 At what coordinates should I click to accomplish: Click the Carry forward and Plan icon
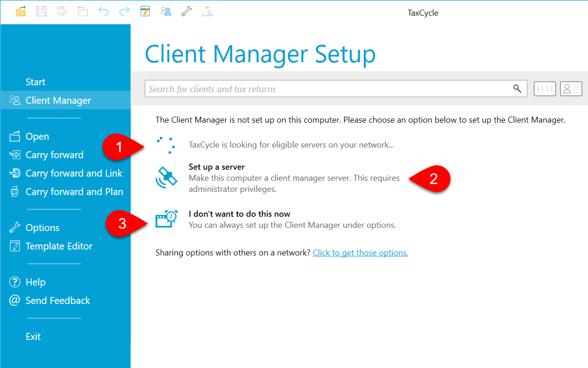click(15, 192)
